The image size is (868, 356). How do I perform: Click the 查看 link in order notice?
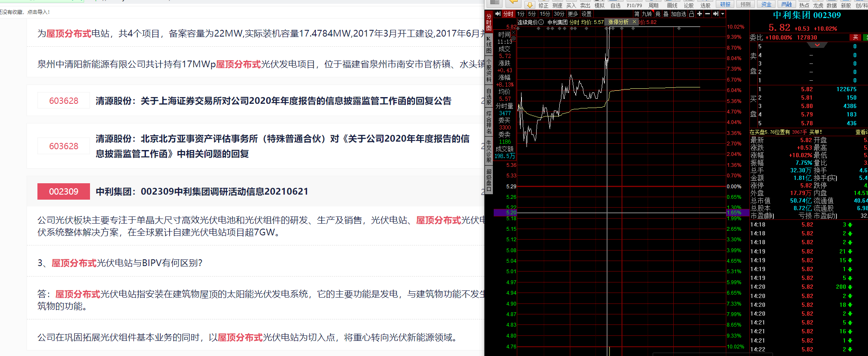(x=861, y=132)
